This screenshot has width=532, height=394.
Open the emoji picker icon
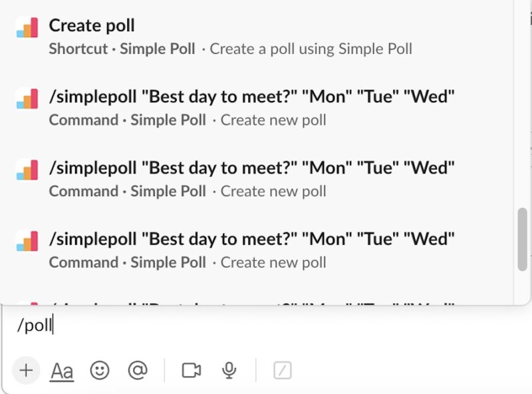pyautogui.click(x=98, y=371)
